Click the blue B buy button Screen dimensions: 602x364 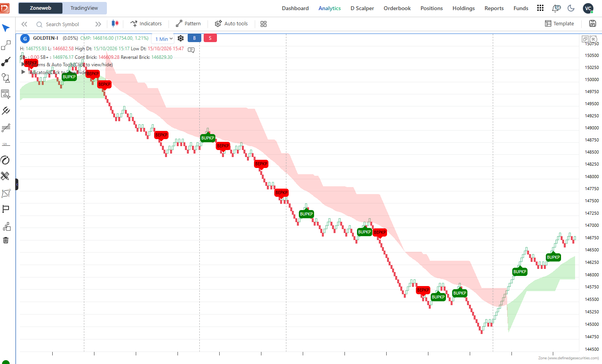(x=194, y=38)
